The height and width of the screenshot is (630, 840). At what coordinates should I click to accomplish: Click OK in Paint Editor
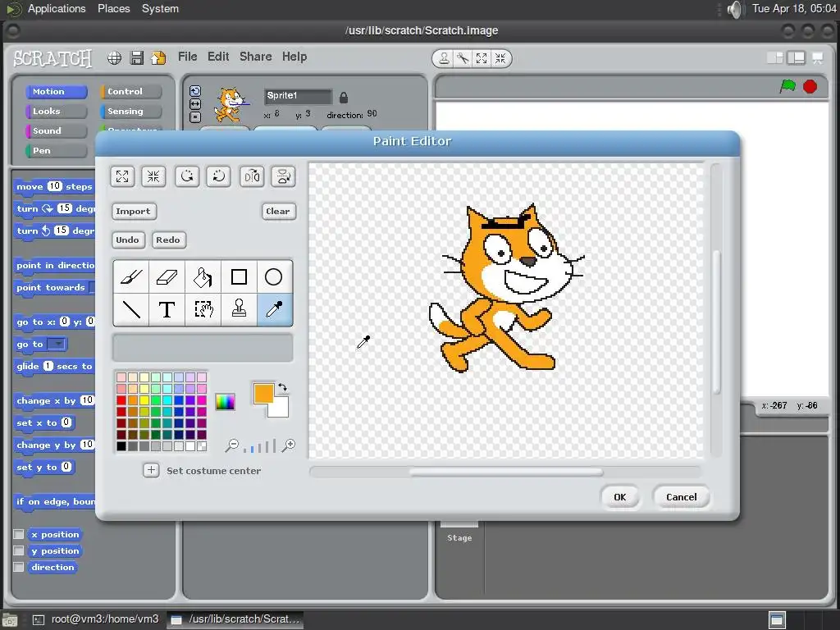620,497
